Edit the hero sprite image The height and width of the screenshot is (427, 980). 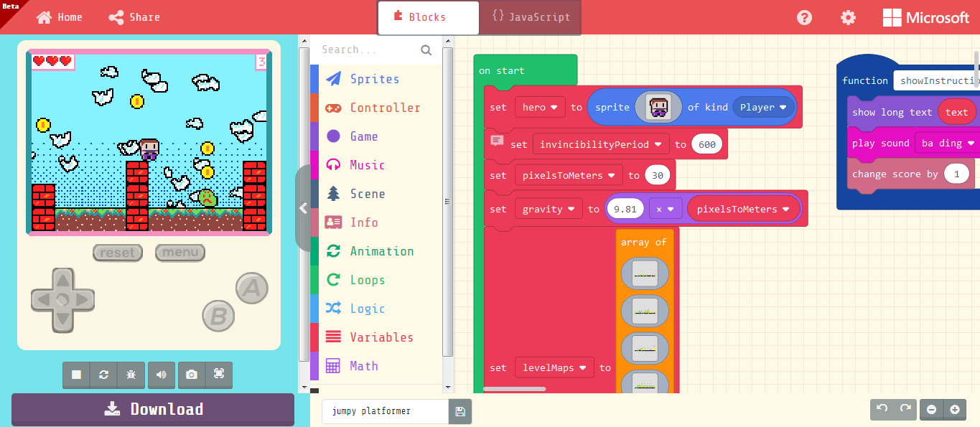[658, 108]
